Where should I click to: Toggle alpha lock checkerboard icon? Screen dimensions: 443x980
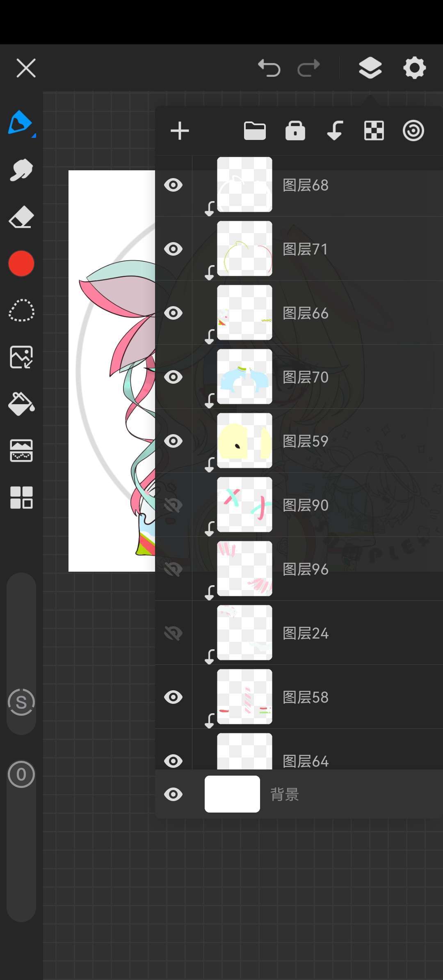pyautogui.click(x=374, y=131)
